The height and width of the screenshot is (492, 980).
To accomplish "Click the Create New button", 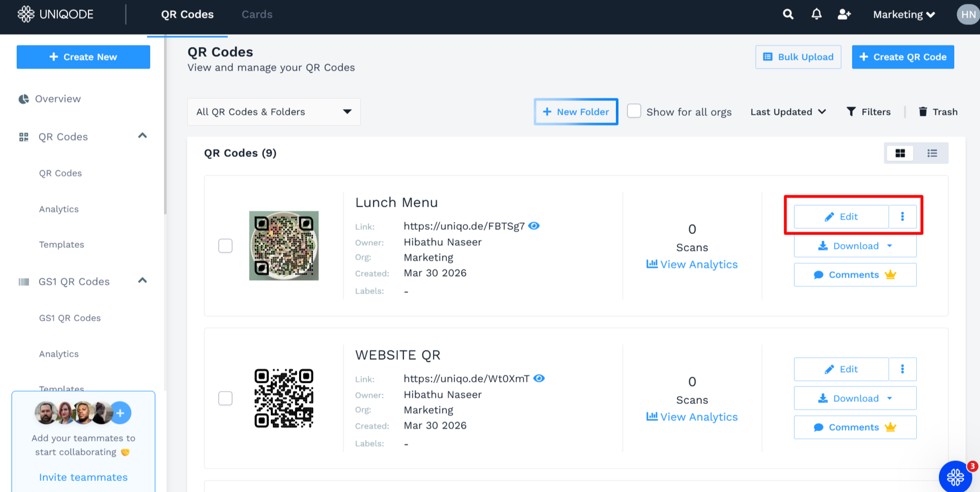I will point(83,57).
